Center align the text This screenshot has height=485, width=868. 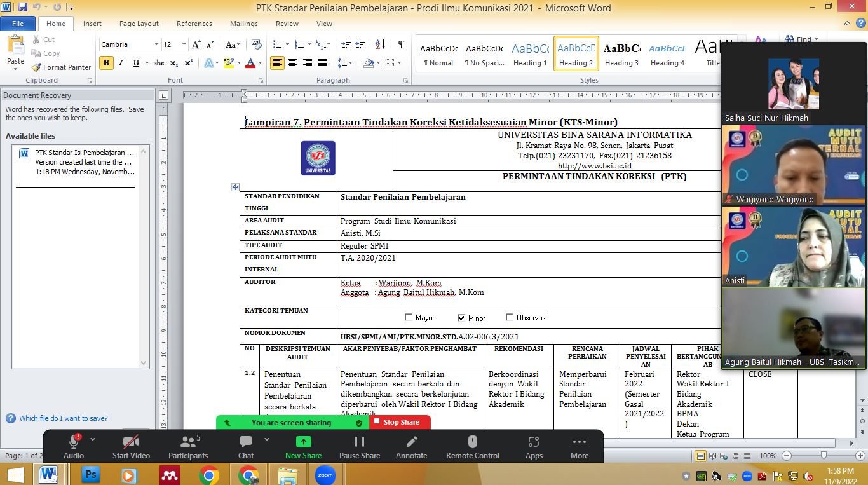(x=292, y=63)
